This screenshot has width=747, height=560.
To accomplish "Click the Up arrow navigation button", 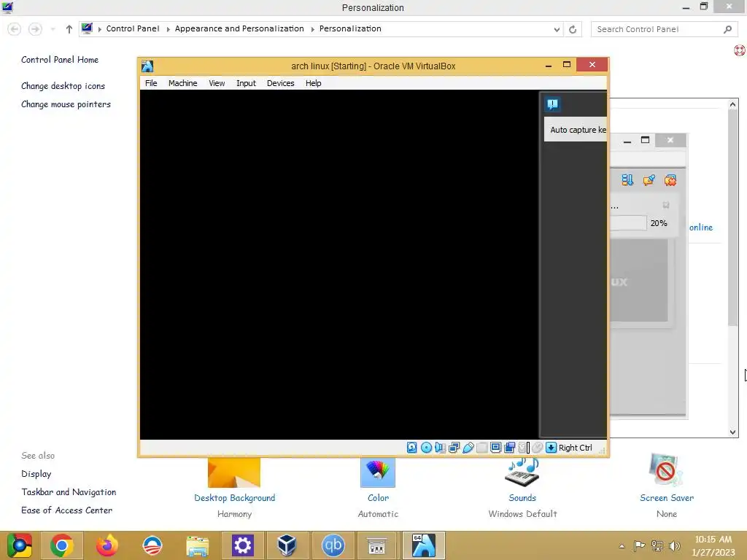I will click(x=69, y=29).
